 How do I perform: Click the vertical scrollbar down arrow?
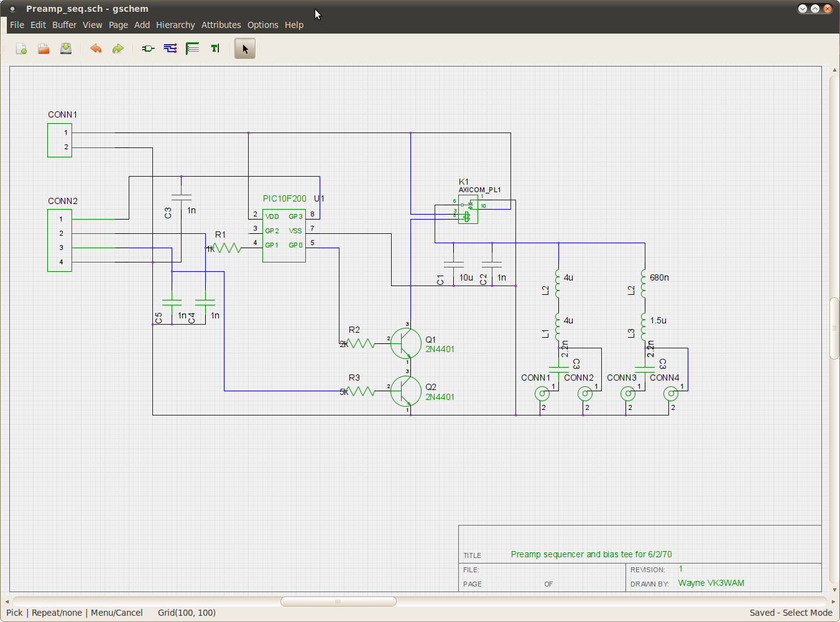click(x=834, y=590)
